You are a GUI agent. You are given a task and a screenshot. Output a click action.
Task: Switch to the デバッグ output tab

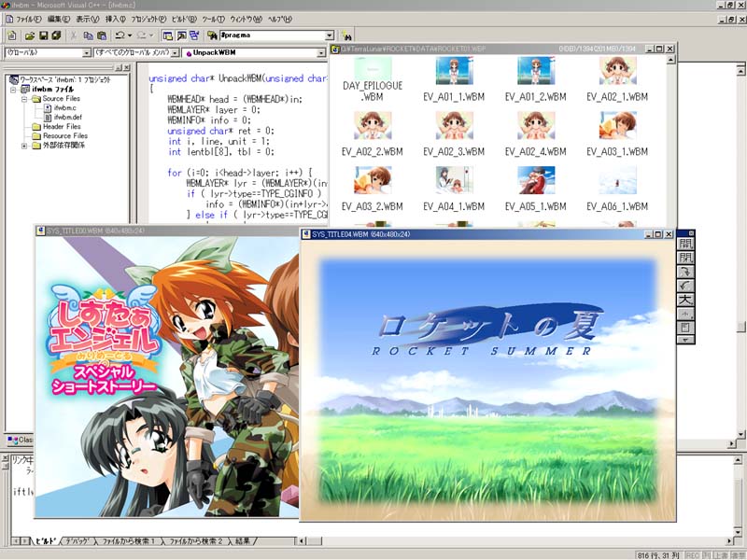coord(78,541)
